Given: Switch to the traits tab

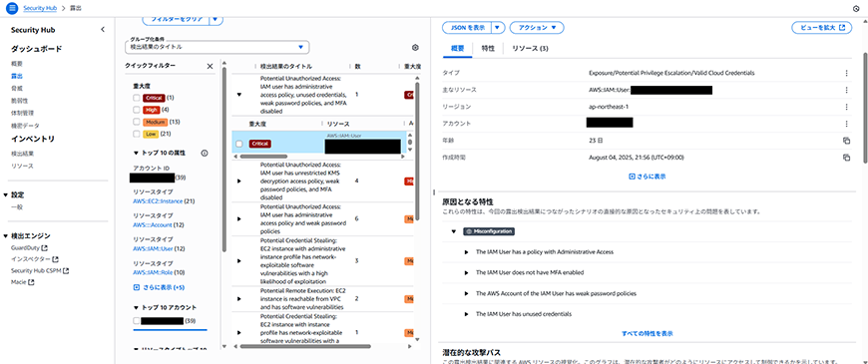Looking at the screenshot, I should coord(488,48).
